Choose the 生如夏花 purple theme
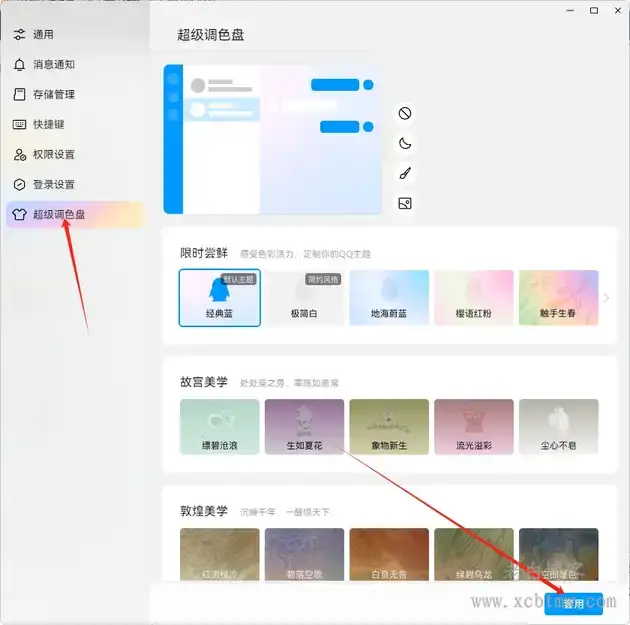 click(x=304, y=427)
